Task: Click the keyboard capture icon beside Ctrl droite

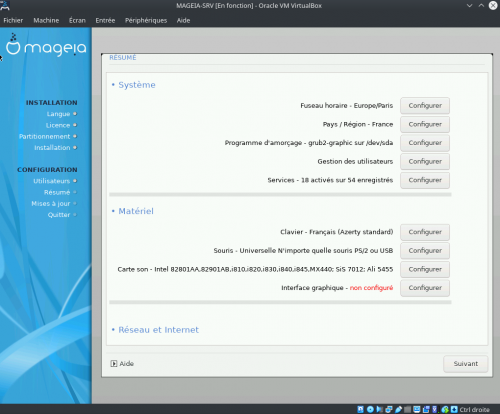Action: pyautogui.click(x=454, y=409)
